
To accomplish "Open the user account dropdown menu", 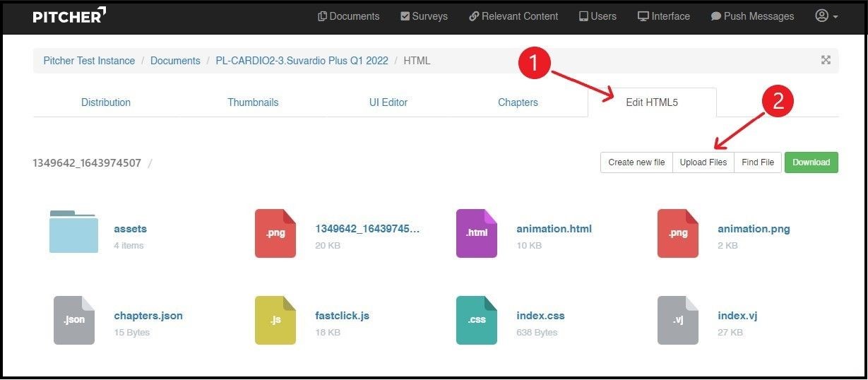I will click(826, 16).
